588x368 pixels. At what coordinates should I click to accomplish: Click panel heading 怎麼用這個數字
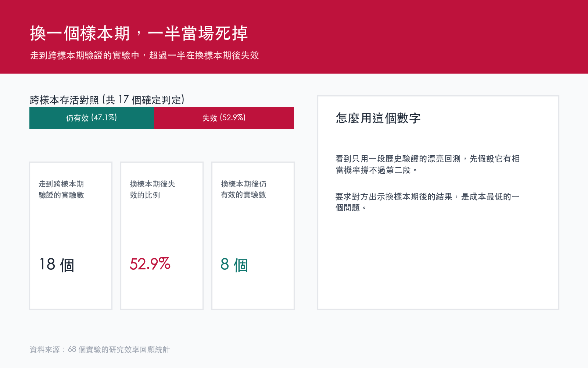(x=378, y=118)
